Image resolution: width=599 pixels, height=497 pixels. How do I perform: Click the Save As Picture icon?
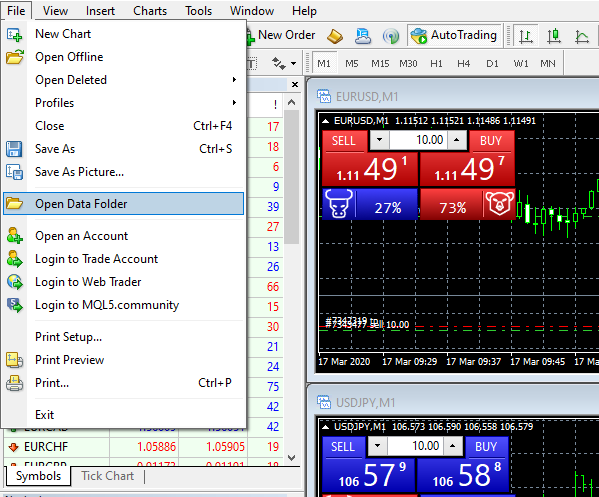coord(14,172)
